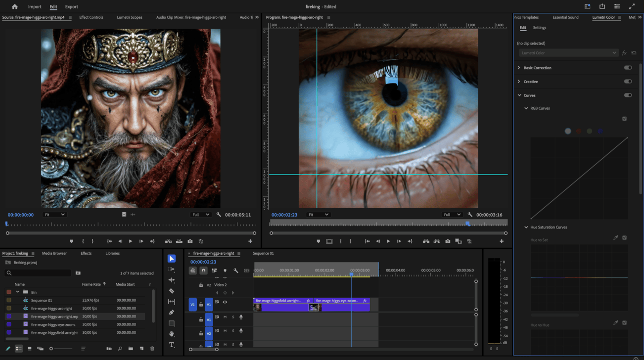Open the Lumetri Color effect dropdown
The height and width of the screenshot is (360, 644).
pyautogui.click(x=569, y=53)
